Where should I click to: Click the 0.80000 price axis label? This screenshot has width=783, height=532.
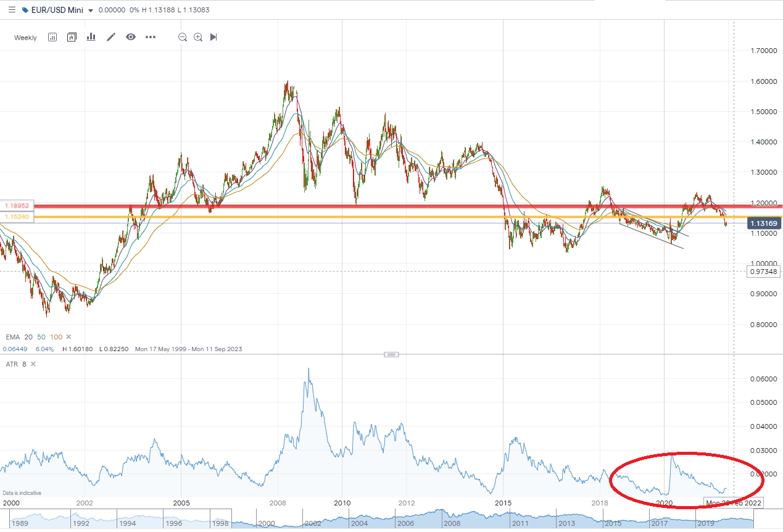tap(763, 325)
